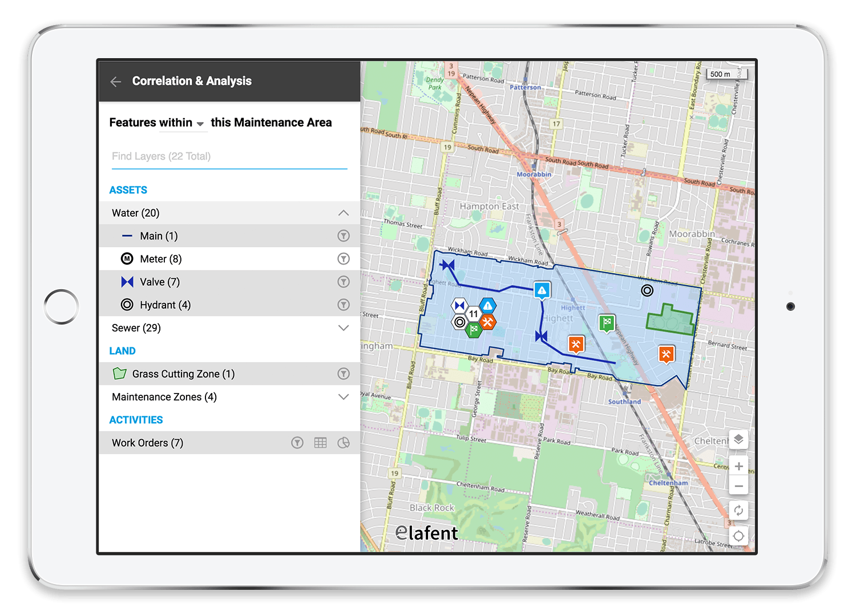Image resolution: width=856 pixels, height=616 pixels.
Task: Zoom out on the map
Action: click(x=738, y=486)
